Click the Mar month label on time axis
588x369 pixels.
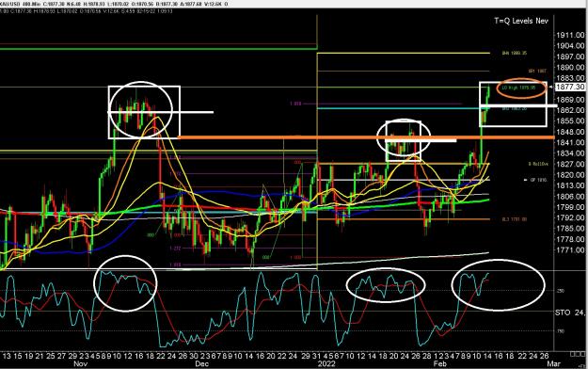(553, 363)
